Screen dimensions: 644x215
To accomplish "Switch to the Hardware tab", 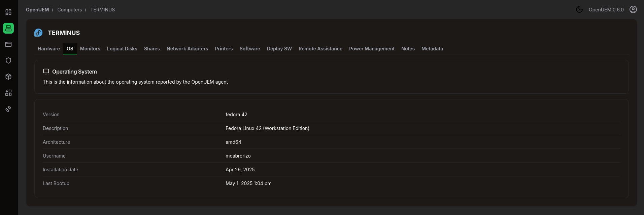I will click(x=49, y=49).
